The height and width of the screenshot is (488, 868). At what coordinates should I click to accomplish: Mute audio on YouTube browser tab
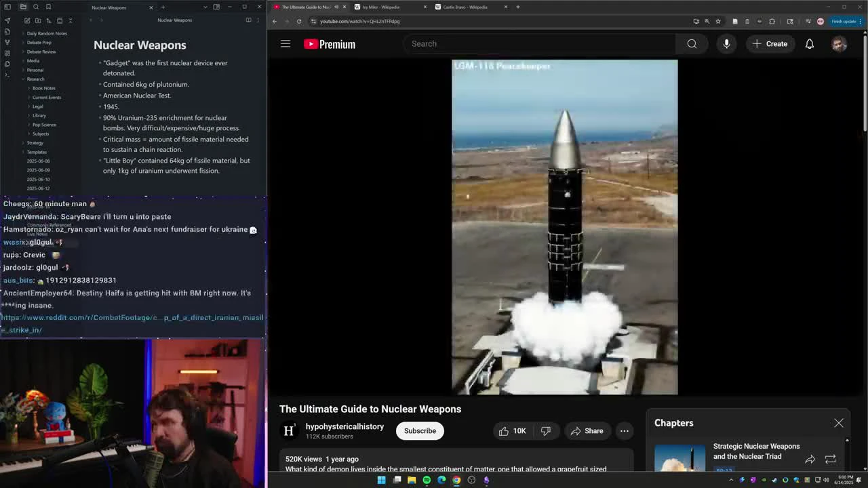coord(336,7)
